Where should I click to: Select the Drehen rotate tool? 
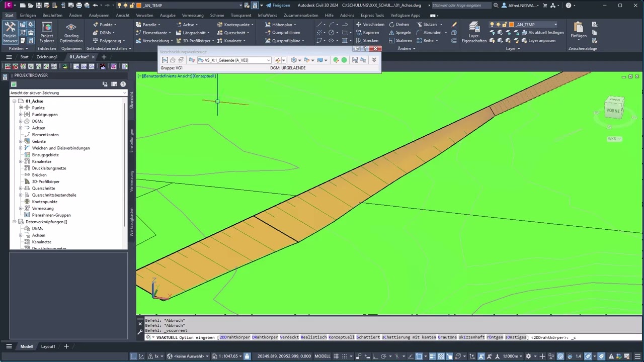(x=398, y=24)
